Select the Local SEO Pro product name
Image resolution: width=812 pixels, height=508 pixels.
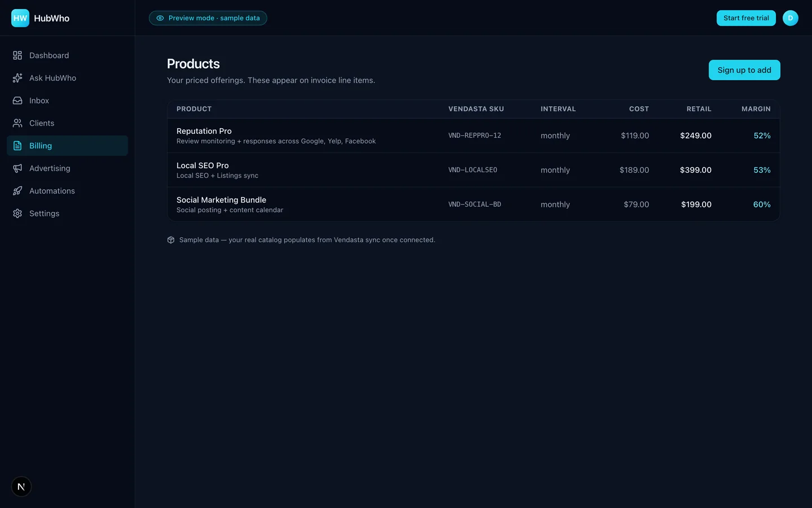202,165
